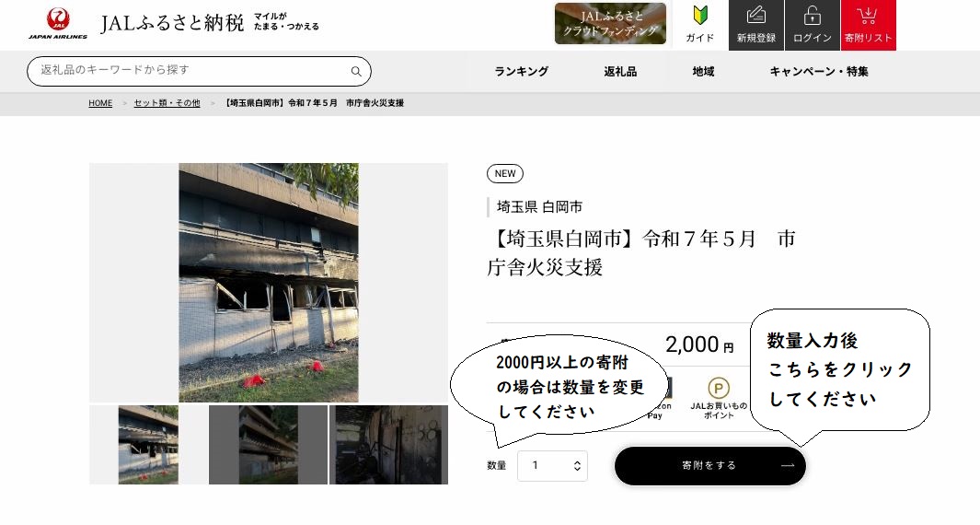Go to the HOME breadcrumb link
Image resolution: width=980 pixels, height=525 pixels.
100,103
